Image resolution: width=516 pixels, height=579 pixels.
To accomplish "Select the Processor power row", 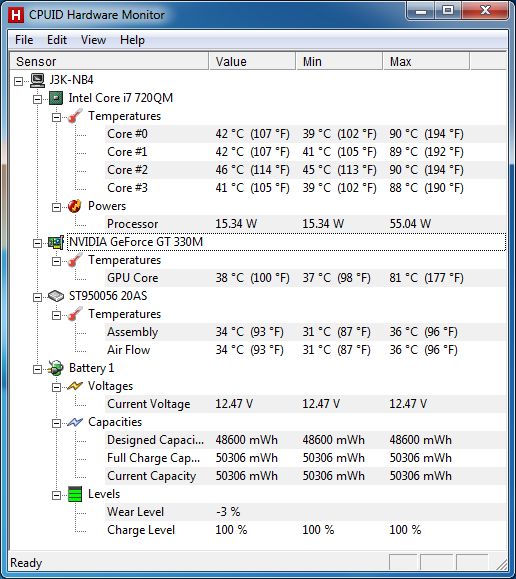I will point(305,224).
